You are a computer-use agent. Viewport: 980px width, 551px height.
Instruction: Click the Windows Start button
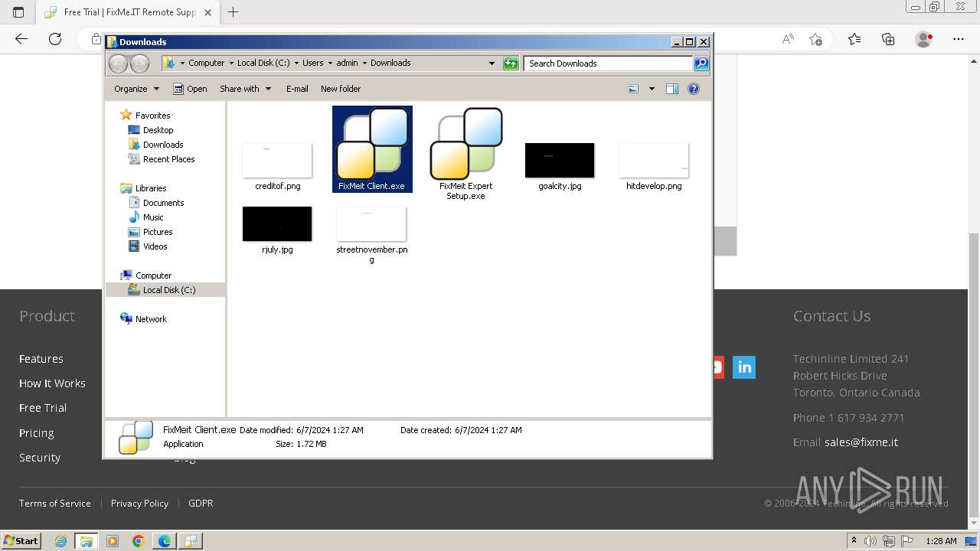pyautogui.click(x=21, y=540)
